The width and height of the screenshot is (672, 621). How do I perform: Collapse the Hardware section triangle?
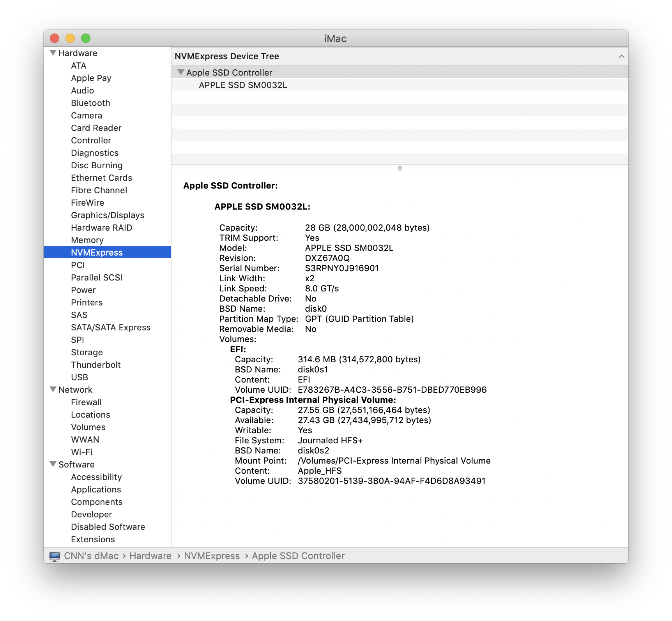click(x=53, y=53)
